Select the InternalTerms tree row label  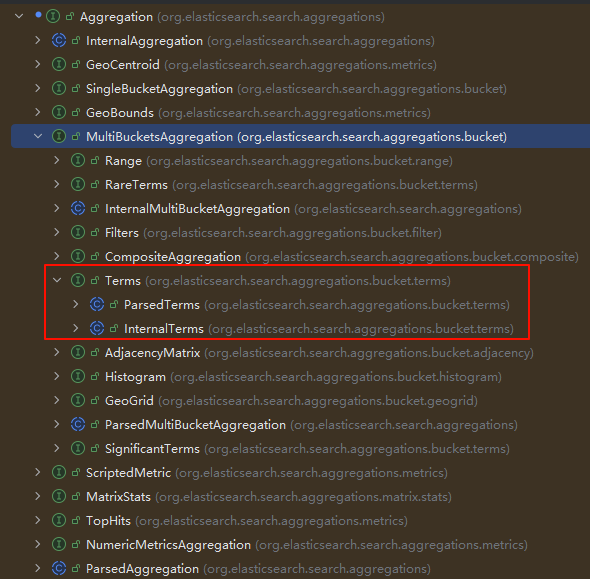coord(164,329)
